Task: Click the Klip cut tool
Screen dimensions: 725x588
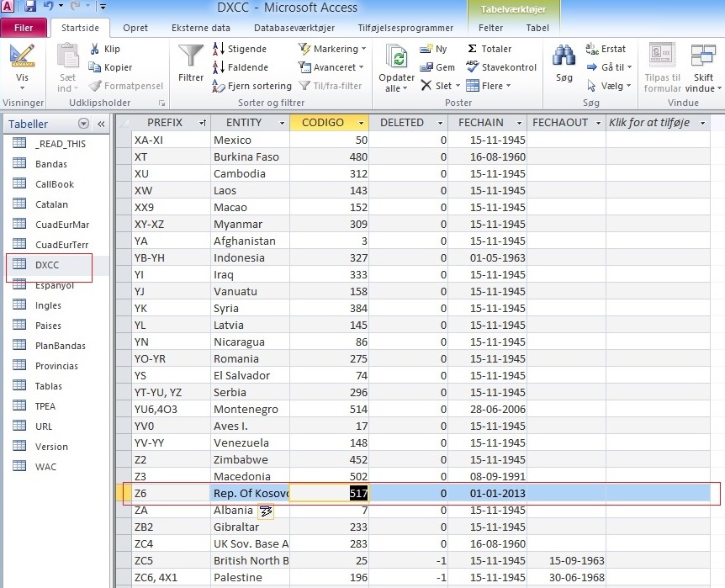Action: point(105,49)
